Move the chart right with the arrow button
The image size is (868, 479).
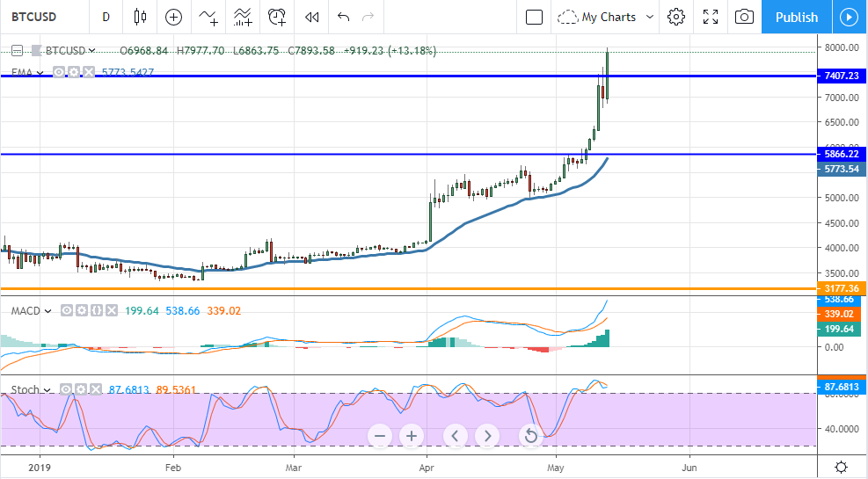click(487, 436)
